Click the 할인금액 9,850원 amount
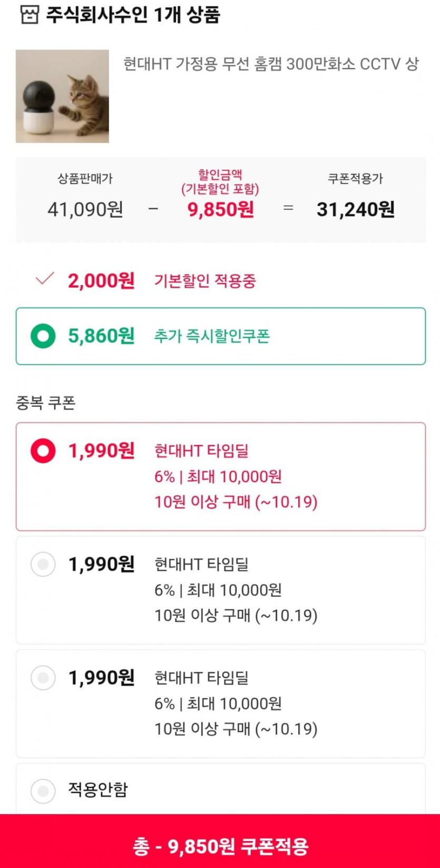 220,210
